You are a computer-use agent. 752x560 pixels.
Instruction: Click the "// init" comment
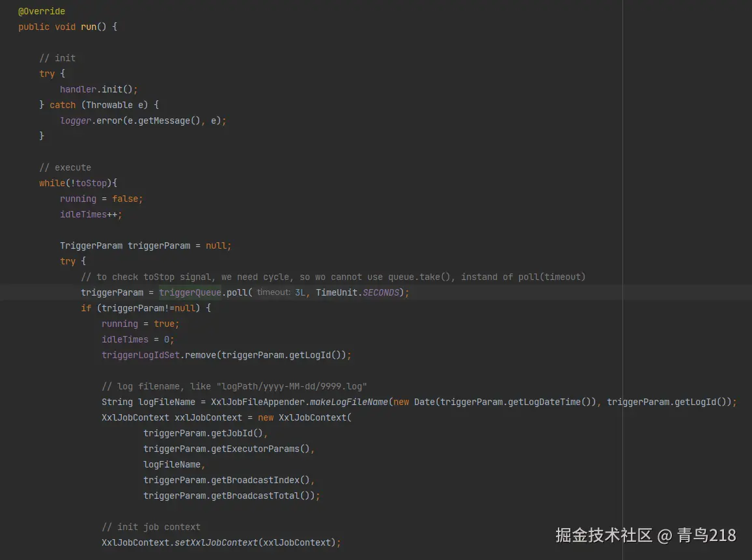click(x=57, y=58)
